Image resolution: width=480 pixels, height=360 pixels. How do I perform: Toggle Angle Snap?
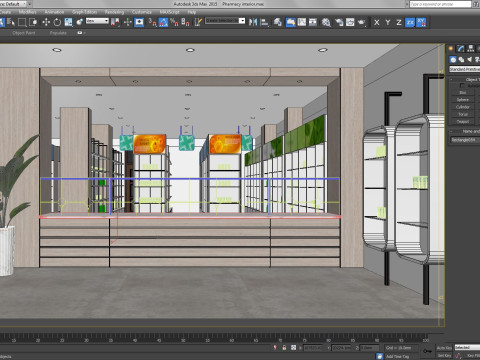(x=163, y=22)
